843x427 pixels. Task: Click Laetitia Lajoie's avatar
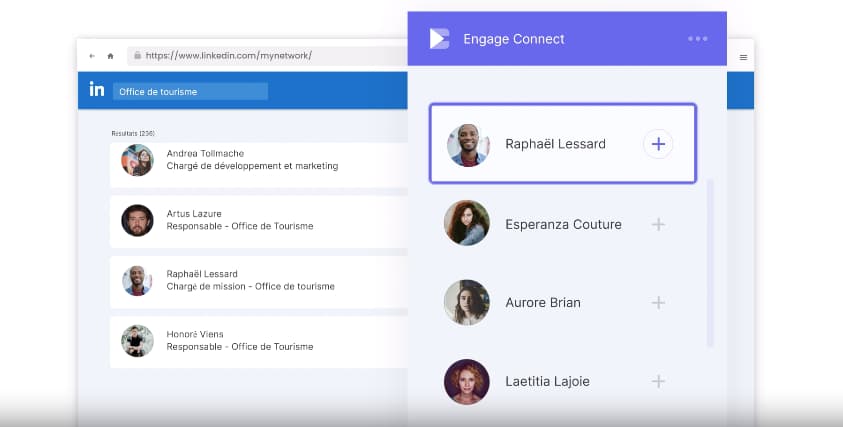(x=467, y=382)
